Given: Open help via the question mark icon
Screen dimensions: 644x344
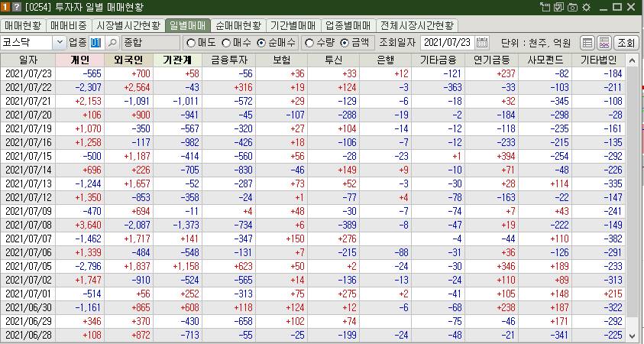Looking at the screenshot, I should [17, 7].
